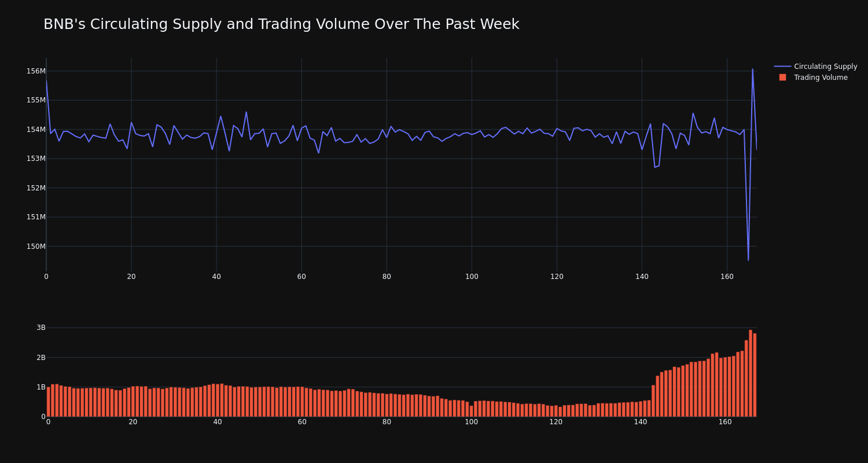Screen dimensions: 868x463
Task: Click the 120 tick on supply chart x-axis
Action: point(557,277)
